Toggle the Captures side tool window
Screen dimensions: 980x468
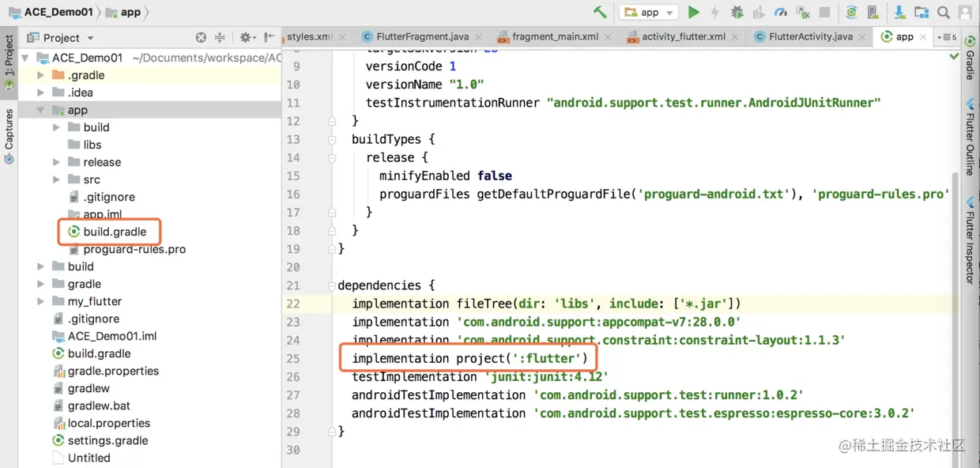coord(9,136)
